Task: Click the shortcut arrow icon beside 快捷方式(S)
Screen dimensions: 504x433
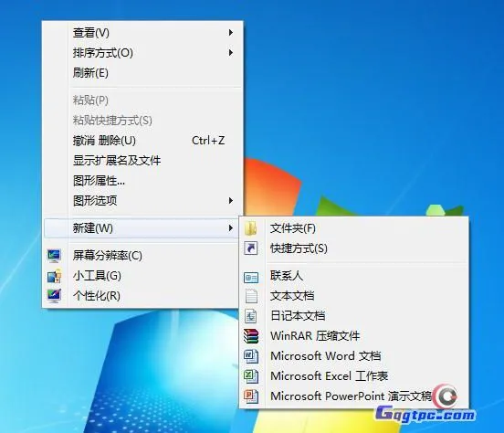Action: 251,248
